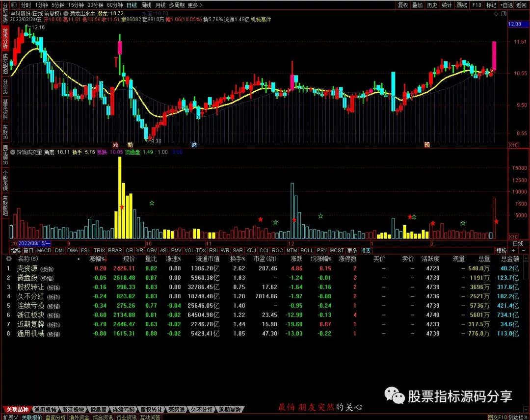530x420 pixels.
Task: Switch chart to 15分钟 period
Action: [x=76, y=5]
